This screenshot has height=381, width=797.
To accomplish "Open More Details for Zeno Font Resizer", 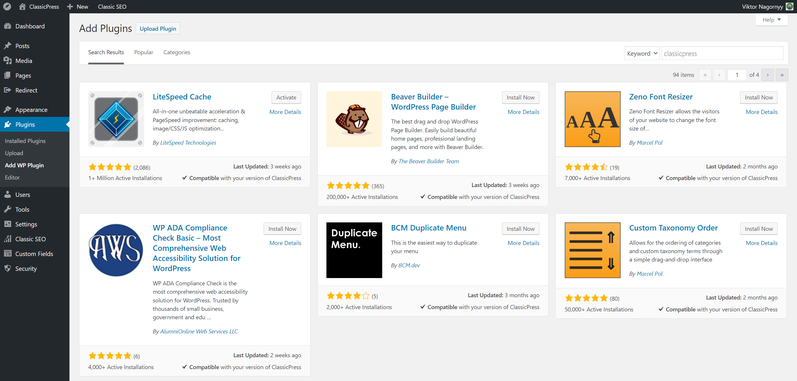I will [761, 112].
